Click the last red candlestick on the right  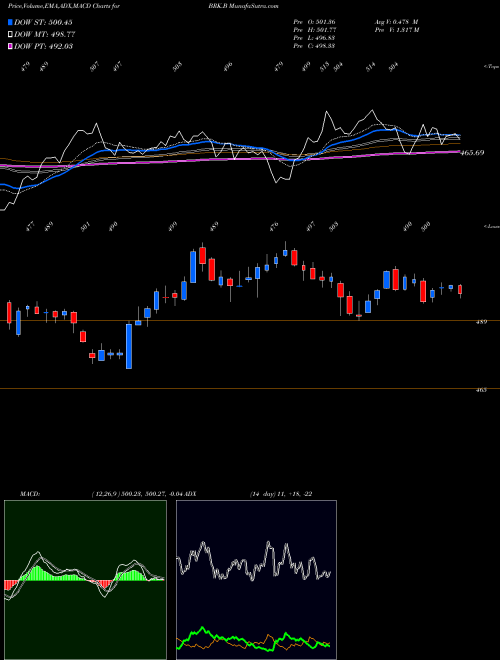pyautogui.click(x=460, y=290)
